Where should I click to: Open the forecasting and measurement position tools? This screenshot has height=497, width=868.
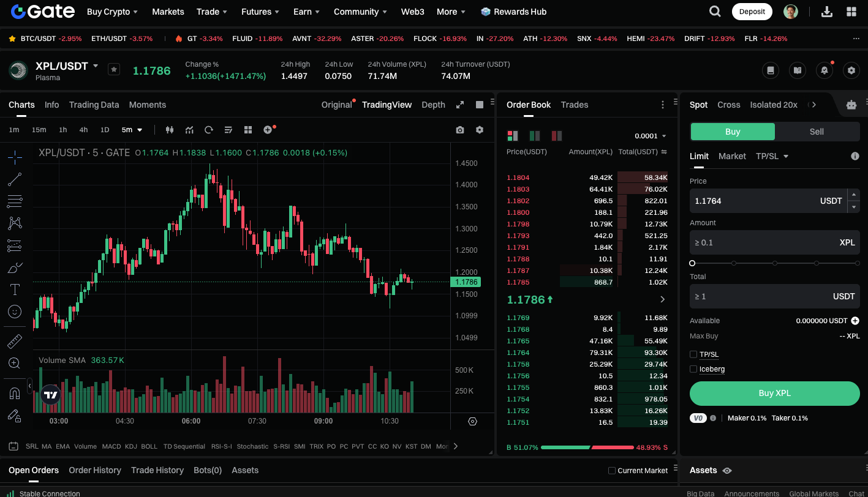[x=15, y=245]
